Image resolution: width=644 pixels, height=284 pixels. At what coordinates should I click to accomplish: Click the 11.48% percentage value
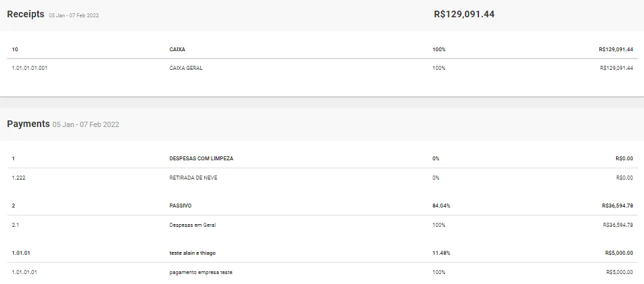(441, 253)
